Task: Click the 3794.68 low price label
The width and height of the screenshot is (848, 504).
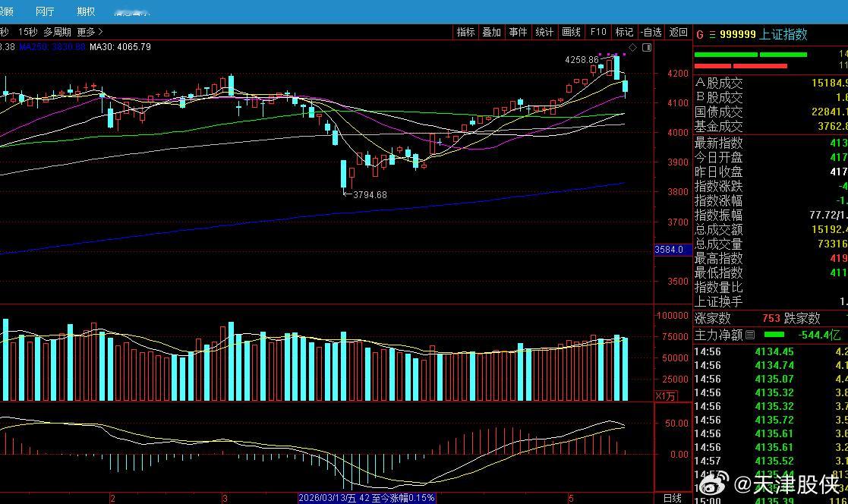Action: 370,194
